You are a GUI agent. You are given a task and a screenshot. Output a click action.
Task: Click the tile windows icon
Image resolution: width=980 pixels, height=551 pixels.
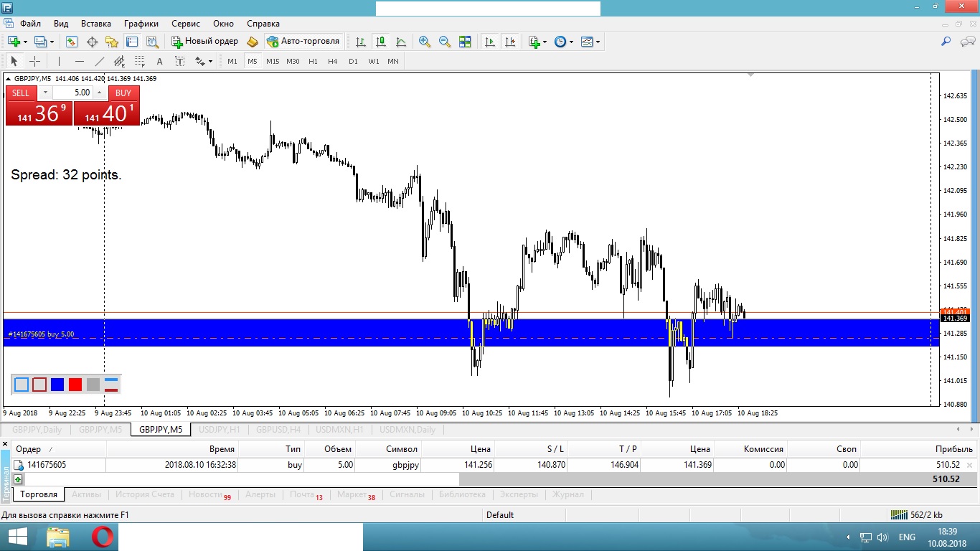(x=465, y=42)
